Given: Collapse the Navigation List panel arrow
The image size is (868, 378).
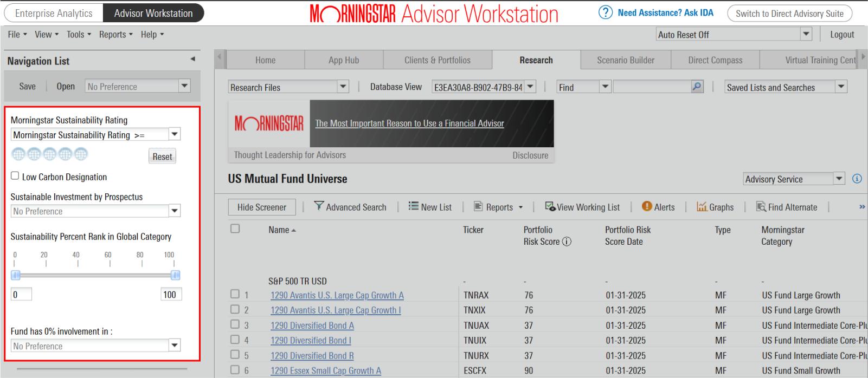Looking at the screenshot, I should (192, 59).
